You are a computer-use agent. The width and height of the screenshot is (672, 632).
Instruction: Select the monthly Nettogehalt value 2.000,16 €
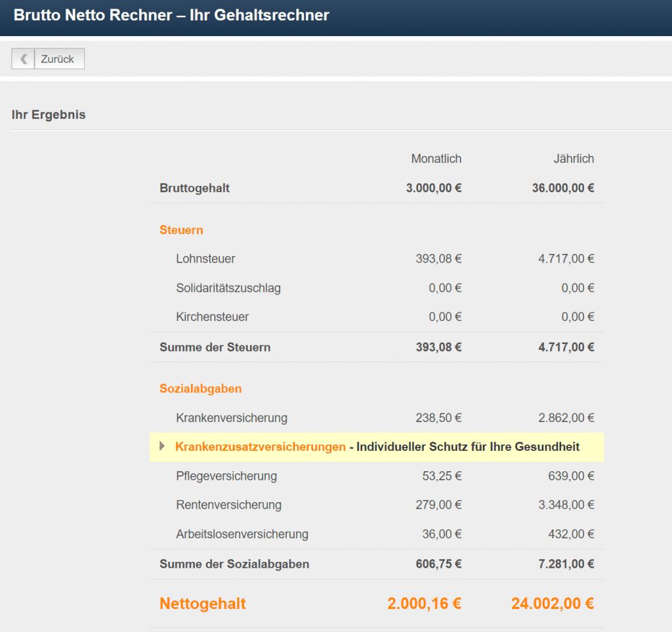point(424,604)
